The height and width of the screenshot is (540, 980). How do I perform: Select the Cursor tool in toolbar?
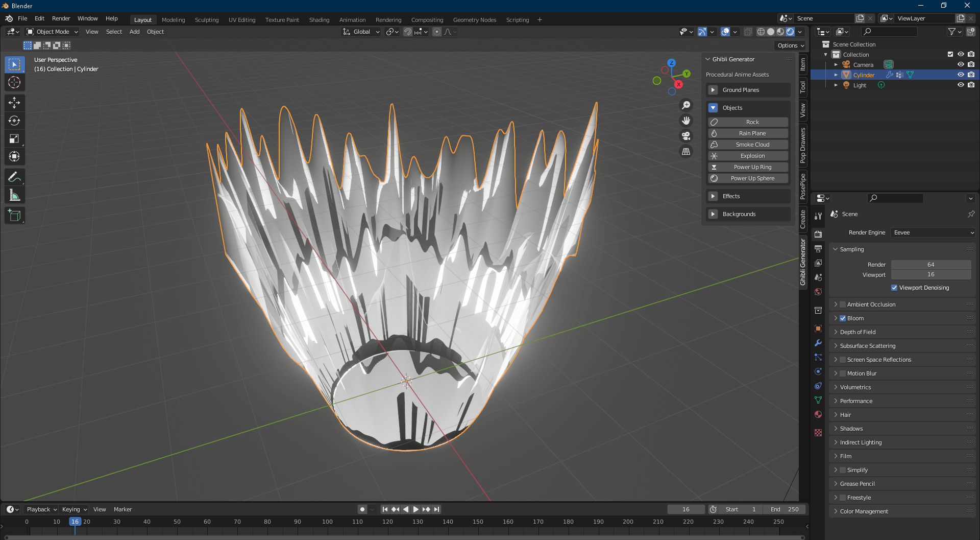click(14, 82)
